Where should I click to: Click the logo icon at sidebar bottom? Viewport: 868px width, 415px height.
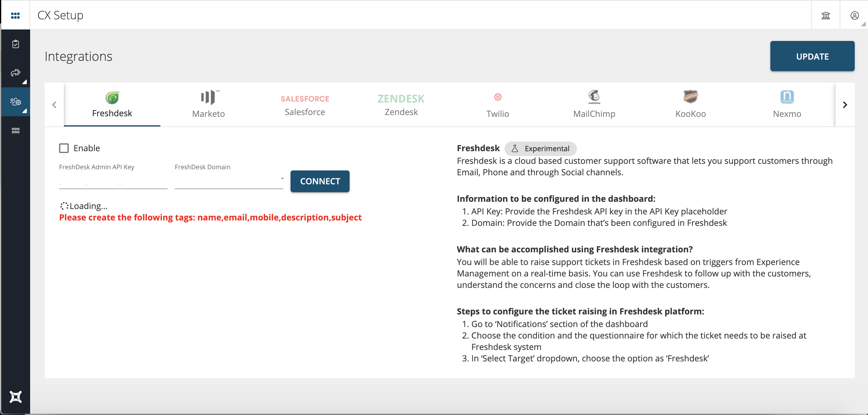pos(15,397)
